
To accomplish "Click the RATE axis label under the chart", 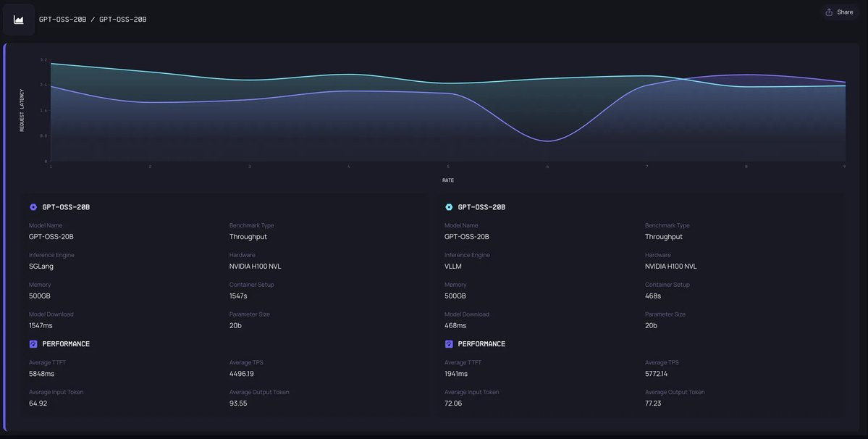I will [448, 180].
